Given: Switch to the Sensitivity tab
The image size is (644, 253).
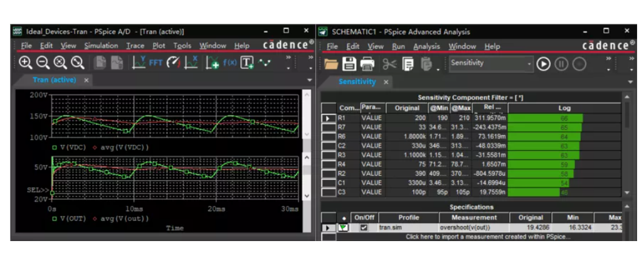Looking at the screenshot, I should pos(357,82).
